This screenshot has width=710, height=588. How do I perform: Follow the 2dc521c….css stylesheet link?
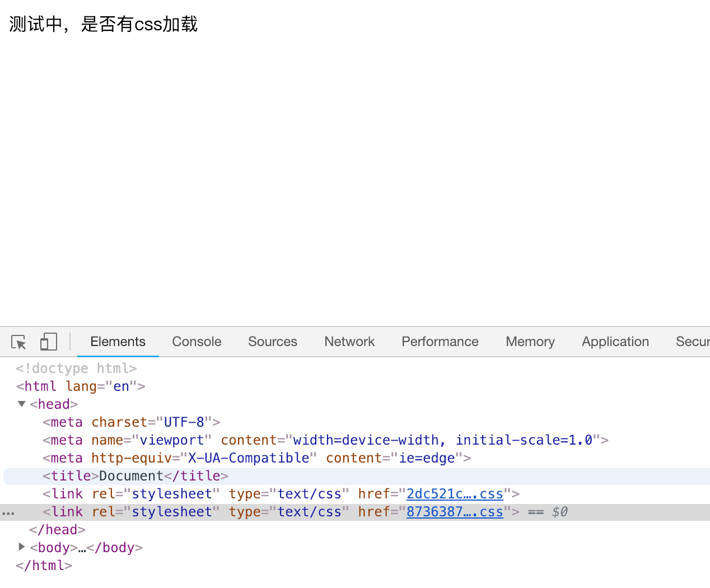455,494
